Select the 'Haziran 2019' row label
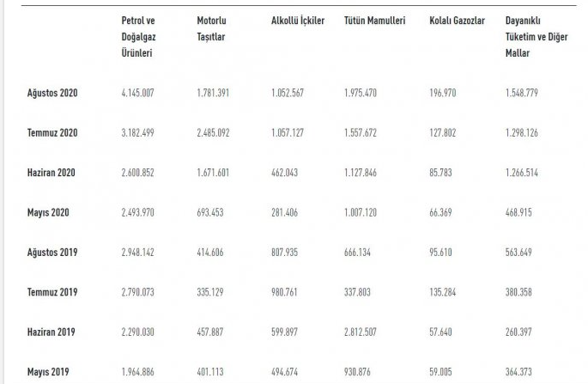Screen dimensions: 588x384 pyautogui.click(x=52, y=332)
